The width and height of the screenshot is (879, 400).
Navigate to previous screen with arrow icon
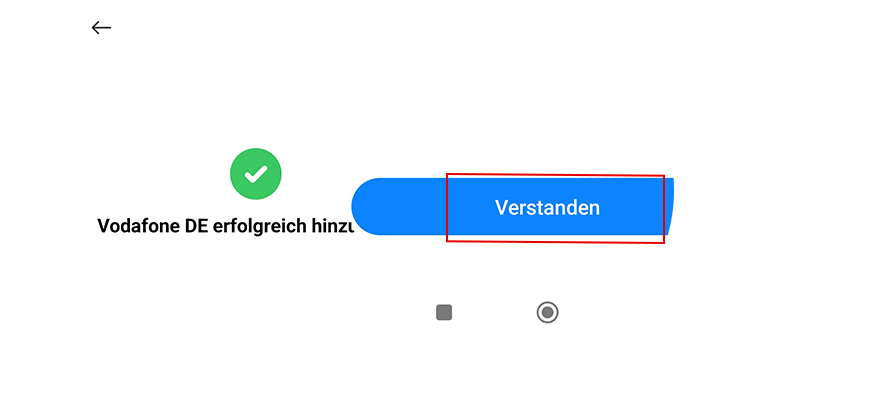pos(101,27)
